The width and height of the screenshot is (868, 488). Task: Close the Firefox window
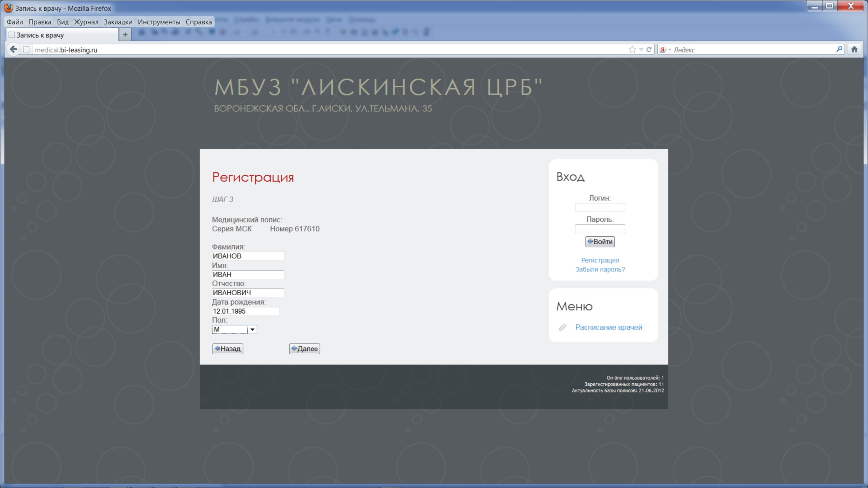point(851,7)
